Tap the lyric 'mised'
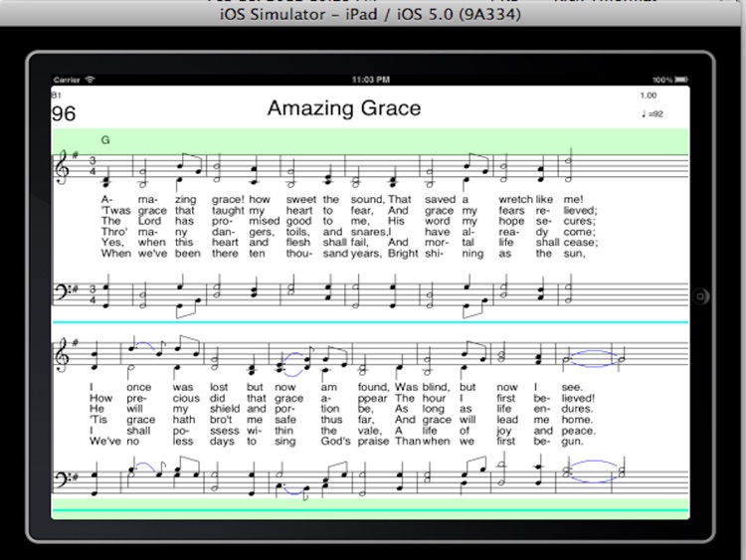 click(x=264, y=221)
